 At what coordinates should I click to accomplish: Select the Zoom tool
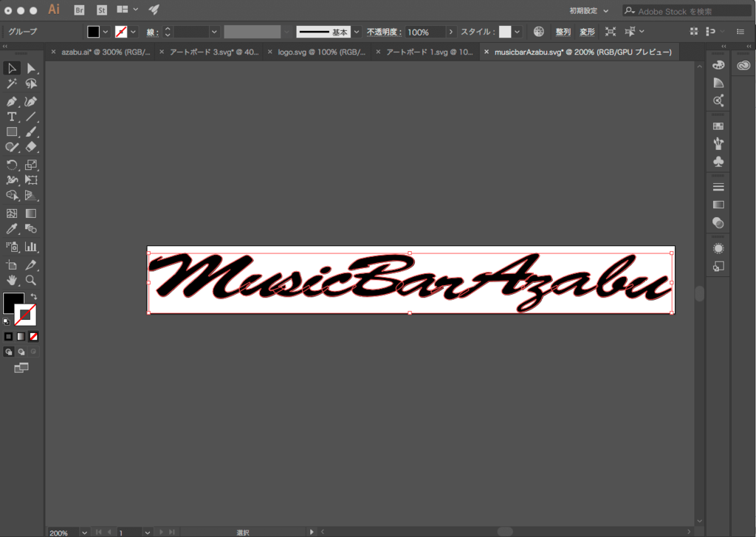[31, 281]
